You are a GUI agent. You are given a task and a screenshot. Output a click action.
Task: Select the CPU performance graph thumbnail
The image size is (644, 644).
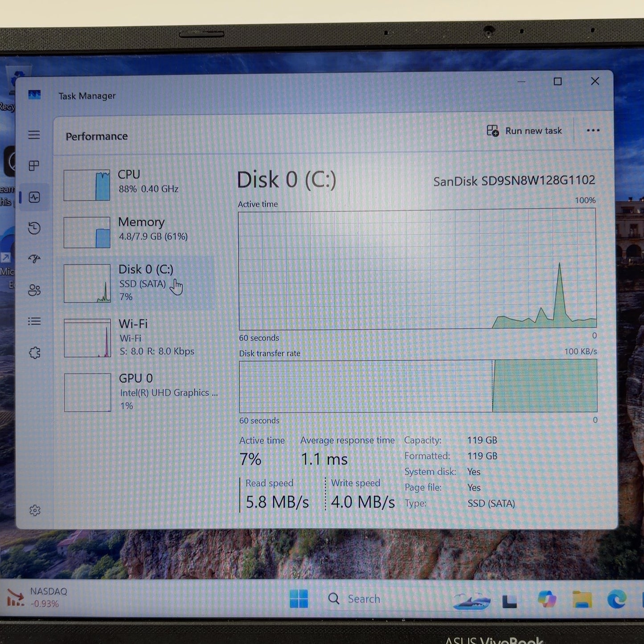87,185
